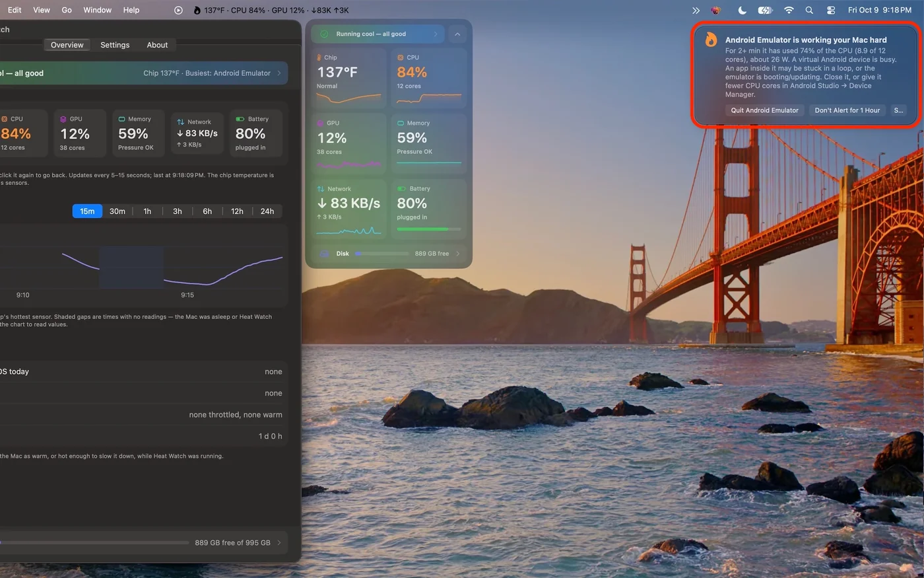The height and width of the screenshot is (578, 924).
Task: Open the View menu
Action: pyautogui.click(x=42, y=10)
